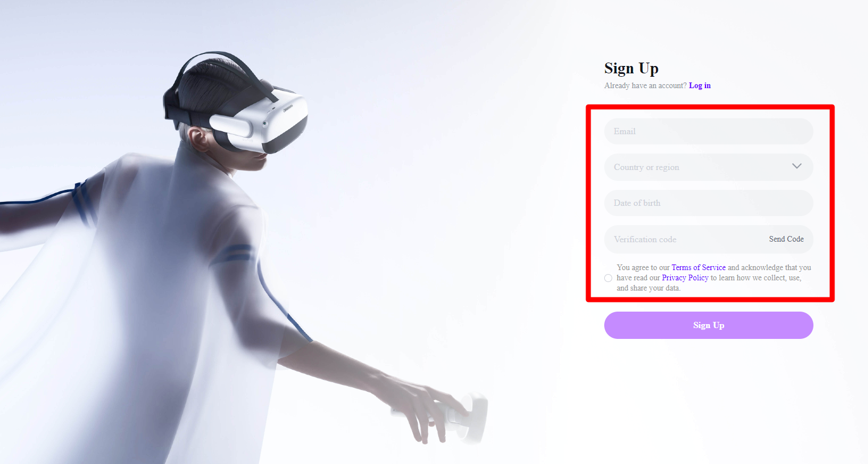Viewport: 868px width, 464px height.
Task: Expand the chevron arrow in Country selector
Action: click(x=796, y=166)
